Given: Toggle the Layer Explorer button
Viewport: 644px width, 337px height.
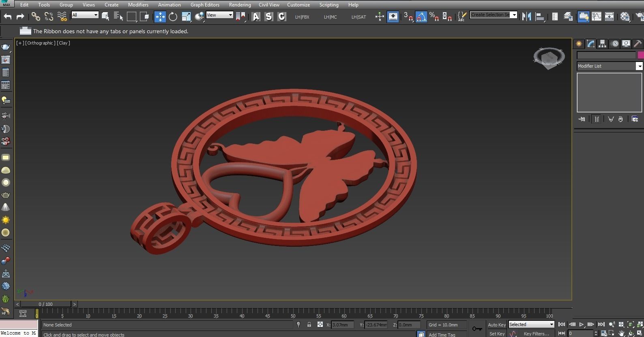Looking at the screenshot, I should click(568, 17).
